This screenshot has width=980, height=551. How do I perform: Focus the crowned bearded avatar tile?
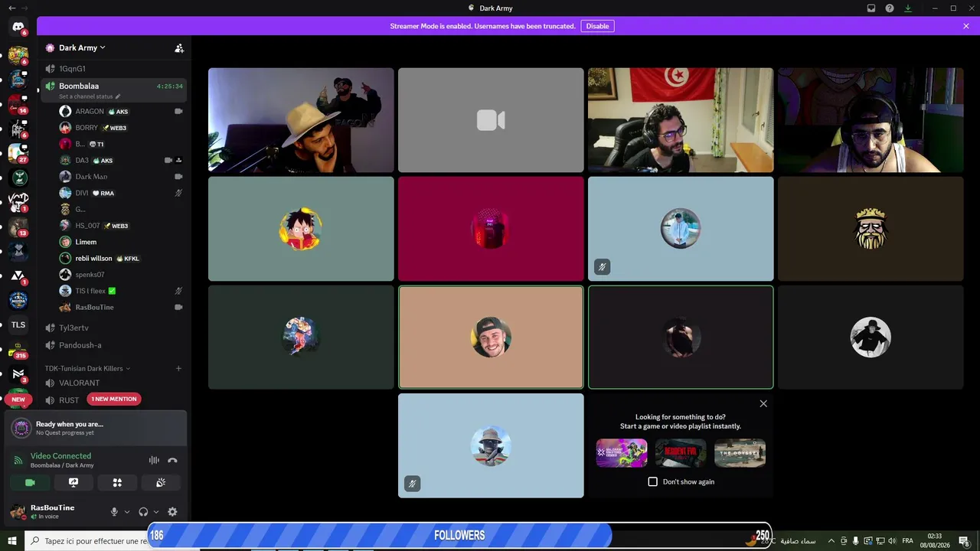(x=871, y=229)
